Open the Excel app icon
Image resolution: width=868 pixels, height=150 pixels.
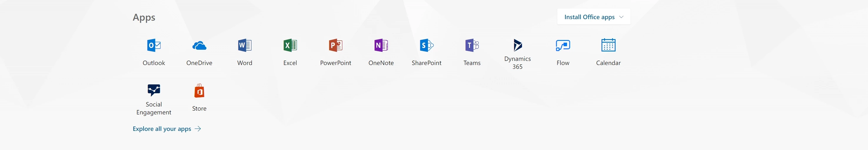[290, 45]
